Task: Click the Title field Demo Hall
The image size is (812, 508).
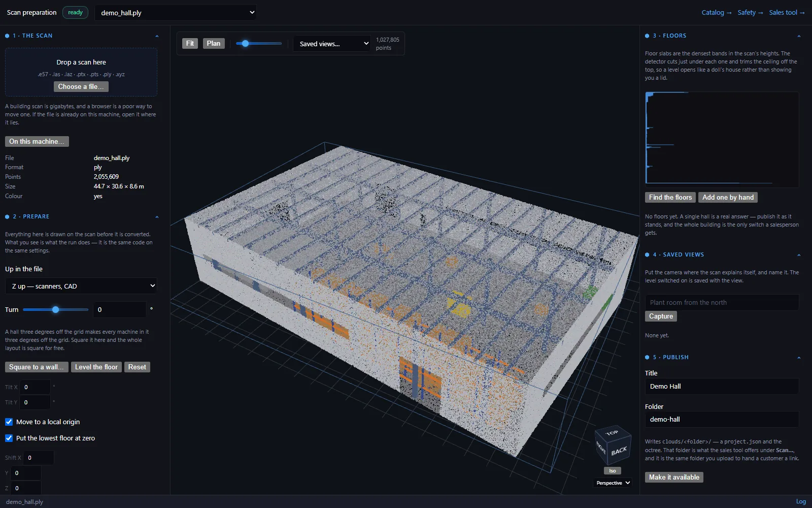Action: tap(722, 386)
